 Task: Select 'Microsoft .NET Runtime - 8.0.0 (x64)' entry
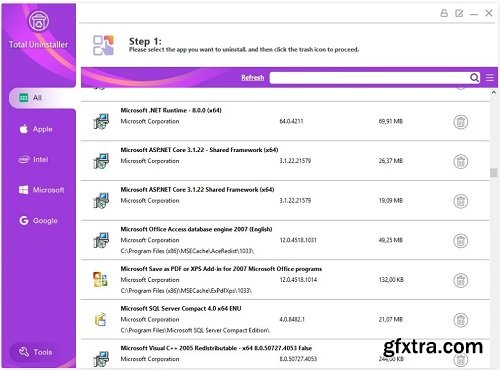pos(171,110)
